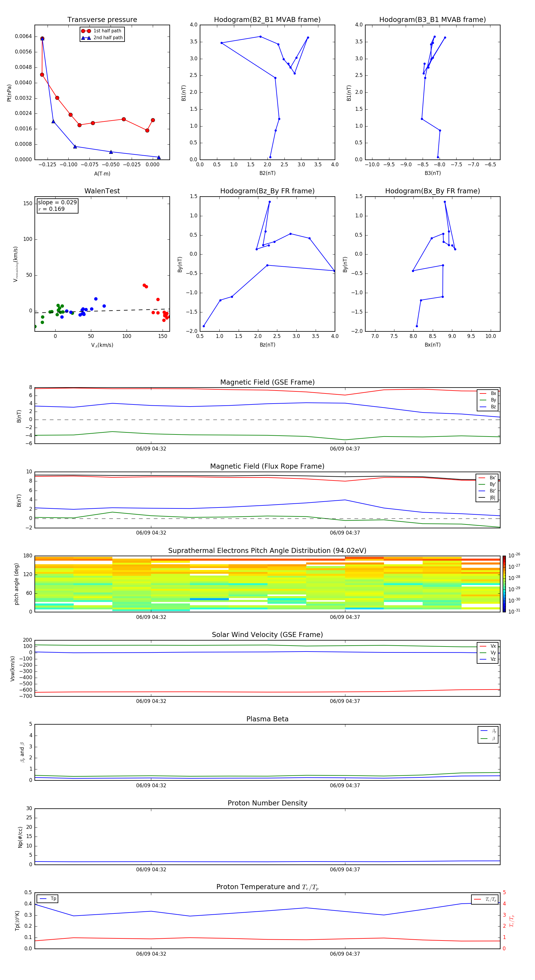Click the "Np(#/cc)" y-axis label

(x=20, y=837)
